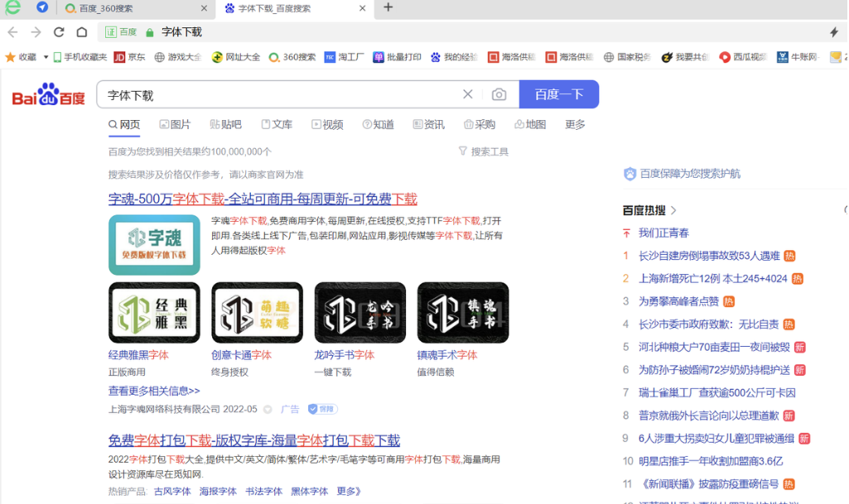Switch to the 图片 tab
The width and height of the screenshot is (849, 504).
[x=175, y=125]
